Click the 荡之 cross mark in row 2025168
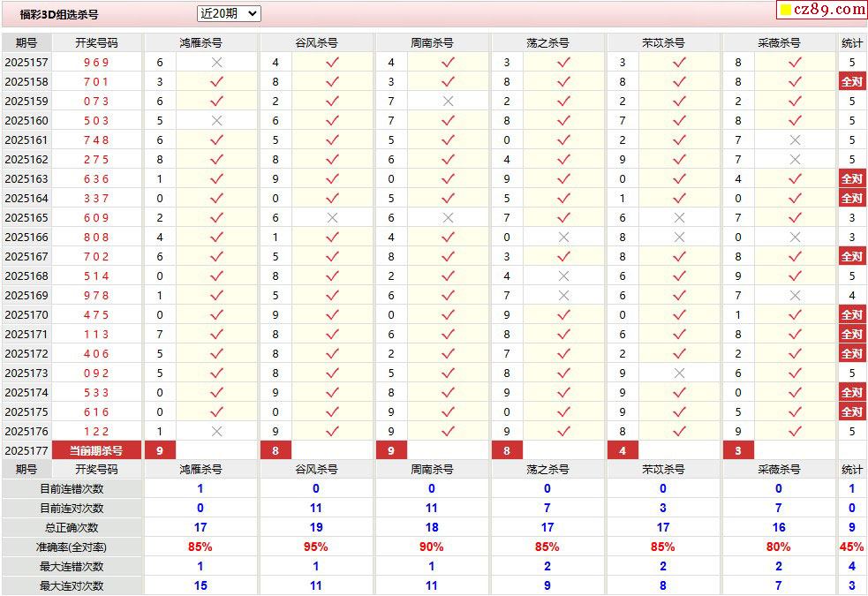Viewport: 868px width, 596px height. click(x=564, y=276)
